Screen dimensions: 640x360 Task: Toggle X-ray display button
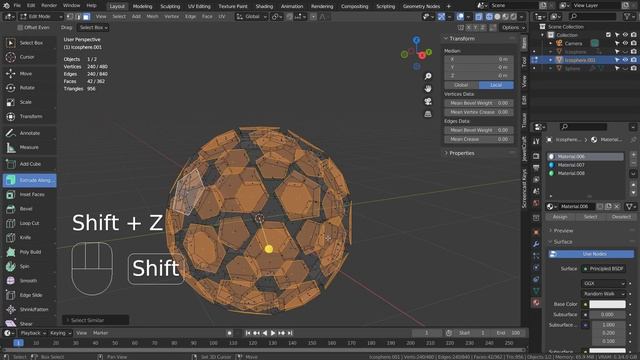(x=479, y=17)
